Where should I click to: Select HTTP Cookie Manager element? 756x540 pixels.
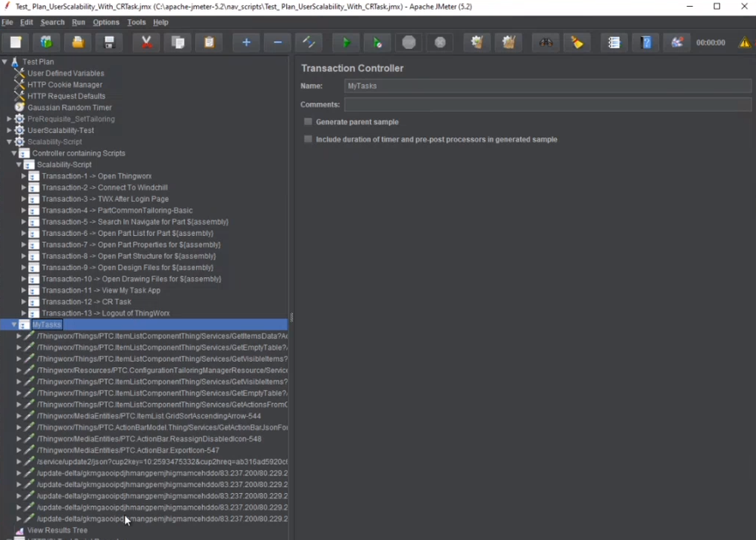[x=64, y=85]
